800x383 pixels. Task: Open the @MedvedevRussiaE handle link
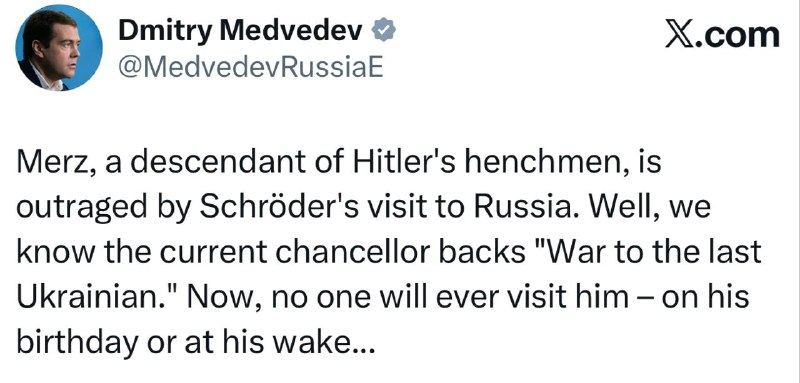pos(250,69)
